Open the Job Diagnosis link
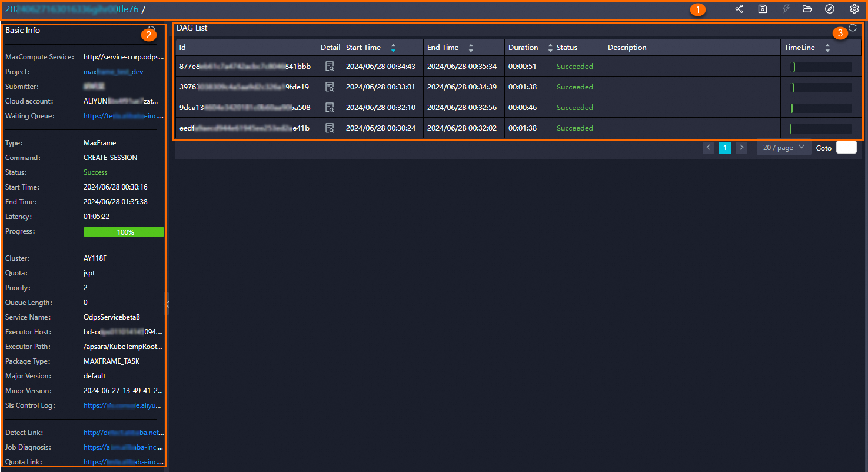Screen dimensions: 868x472 click(x=124, y=447)
